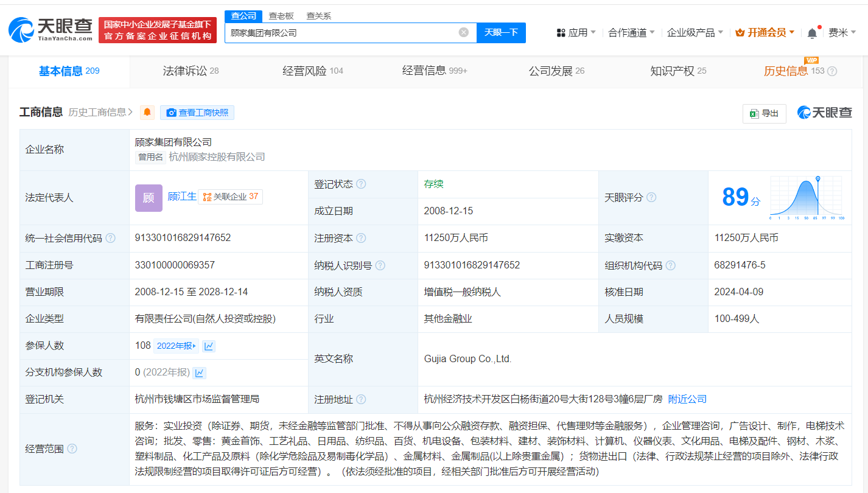The height and width of the screenshot is (493, 868).
Task: Open the 2022年报 year selector
Action: (177, 346)
